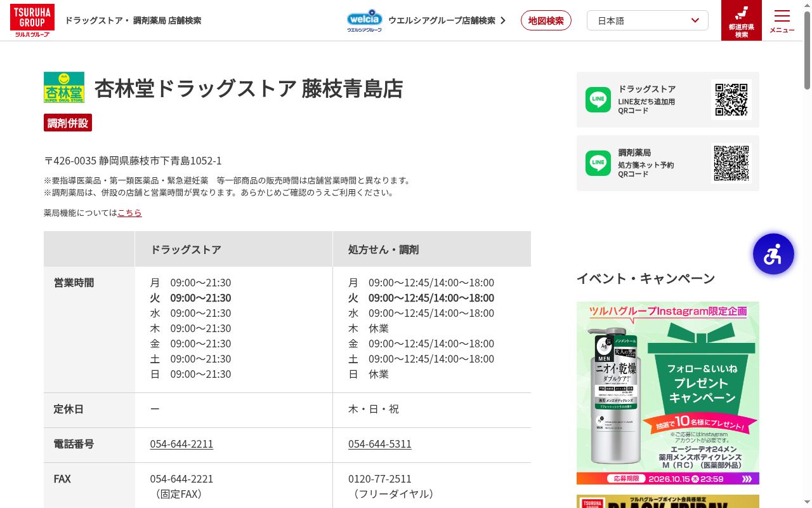Click the 電話番号 row label
This screenshot has width=812, height=508.
click(x=74, y=444)
